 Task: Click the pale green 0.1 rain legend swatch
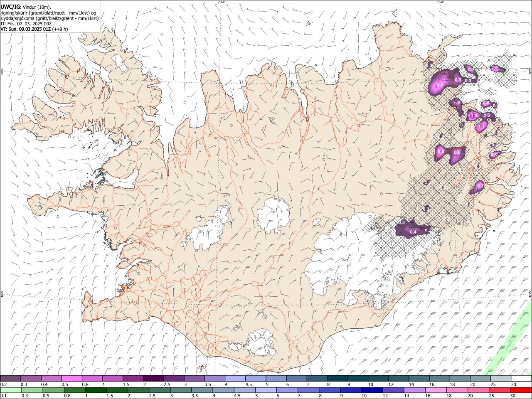[11, 390]
